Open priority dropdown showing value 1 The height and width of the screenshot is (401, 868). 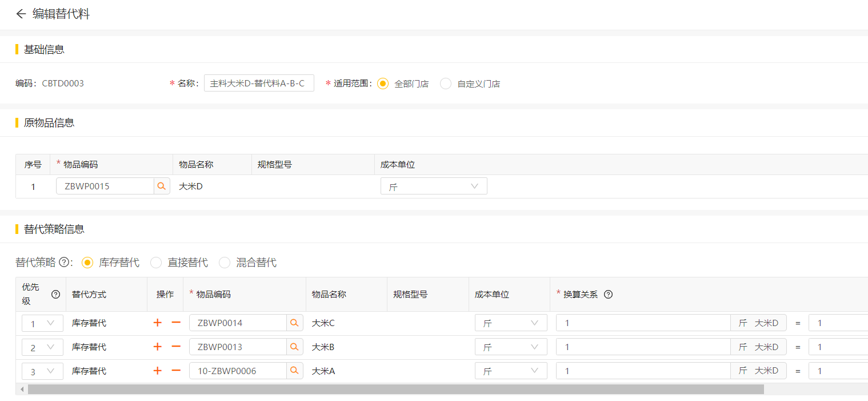(42, 323)
